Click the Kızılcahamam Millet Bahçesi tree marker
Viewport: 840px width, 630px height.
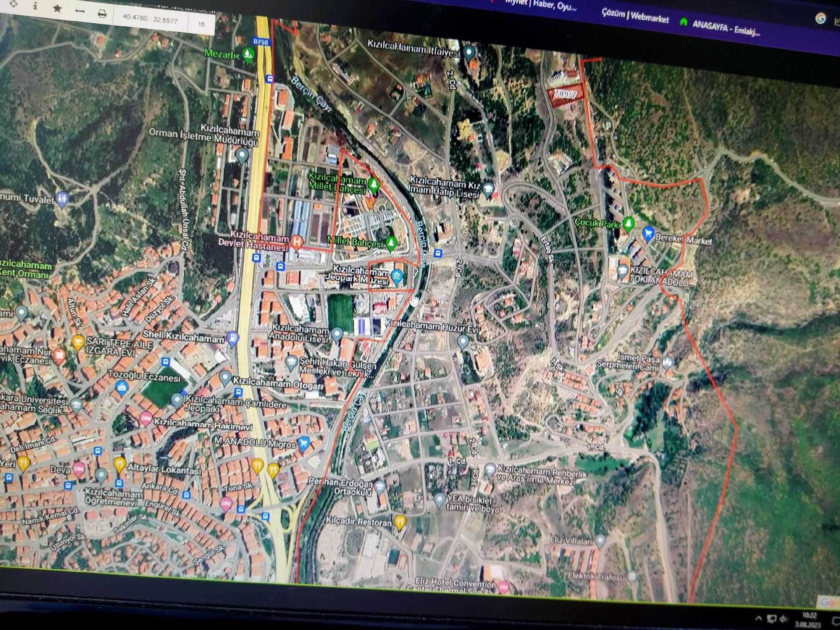click(373, 185)
